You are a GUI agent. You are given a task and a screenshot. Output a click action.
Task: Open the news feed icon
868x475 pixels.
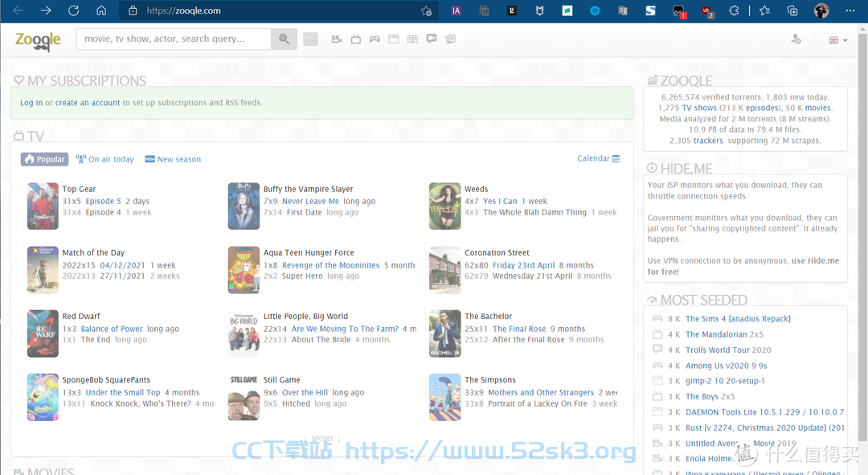point(451,39)
